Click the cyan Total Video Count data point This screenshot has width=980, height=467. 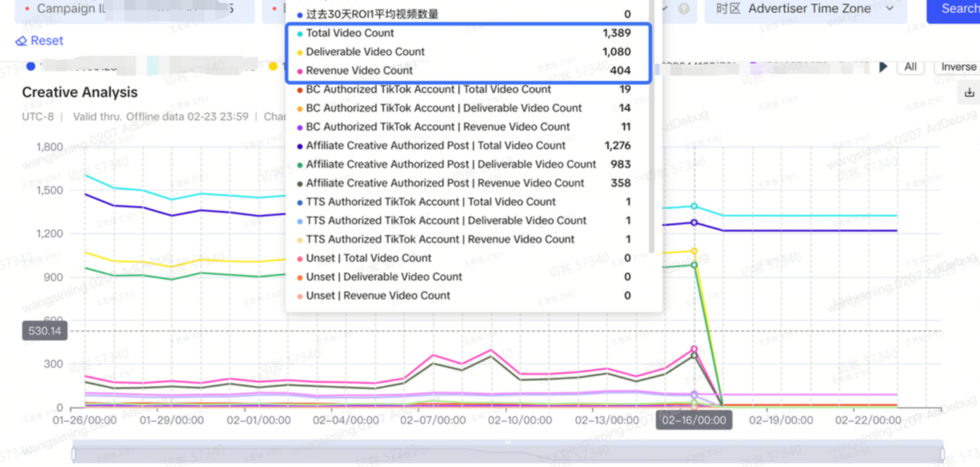coord(694,206)
